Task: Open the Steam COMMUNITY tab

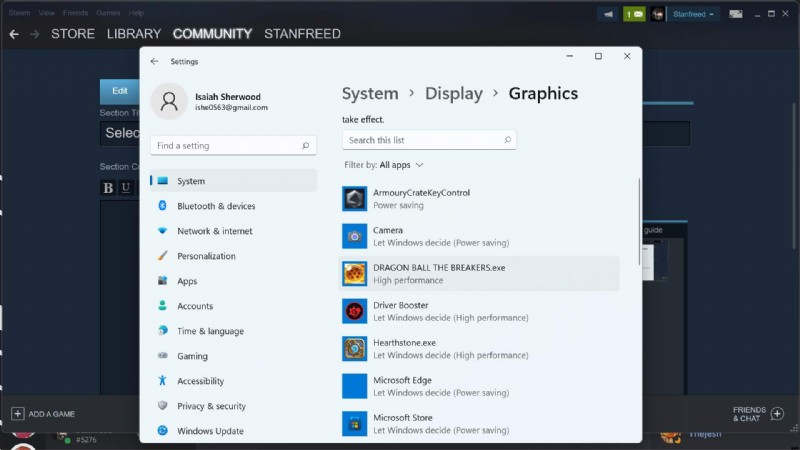Action: 212,34
